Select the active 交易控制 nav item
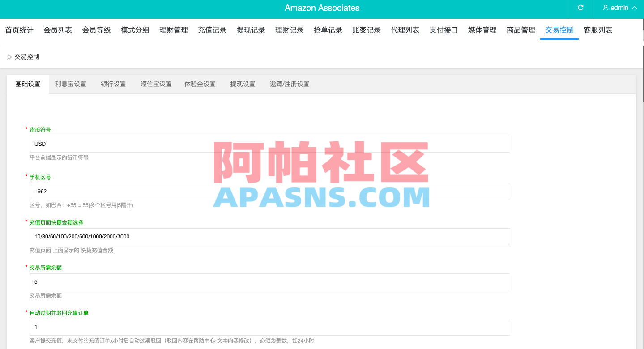Screen dimensions: 644x349 click(x=559, y=30)
